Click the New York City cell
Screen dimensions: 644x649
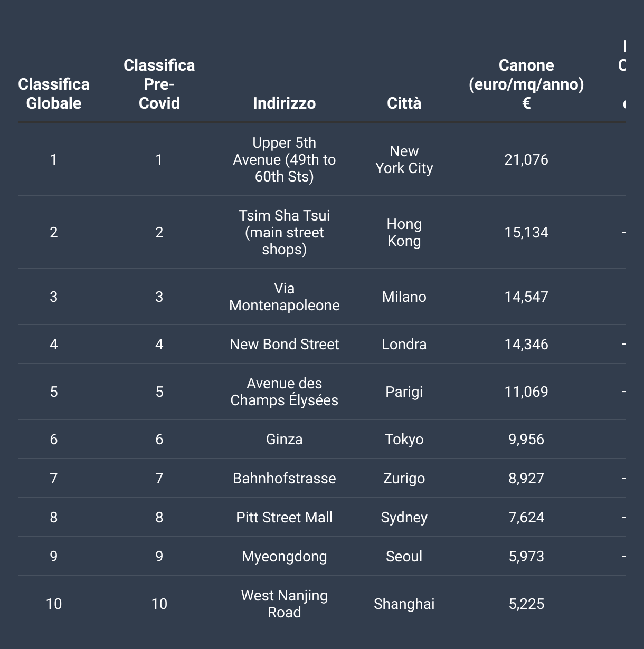point(404,159)
